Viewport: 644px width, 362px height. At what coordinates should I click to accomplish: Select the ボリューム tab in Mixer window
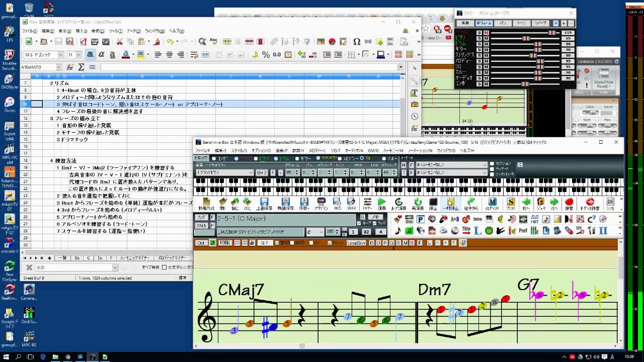click(484, 23)
